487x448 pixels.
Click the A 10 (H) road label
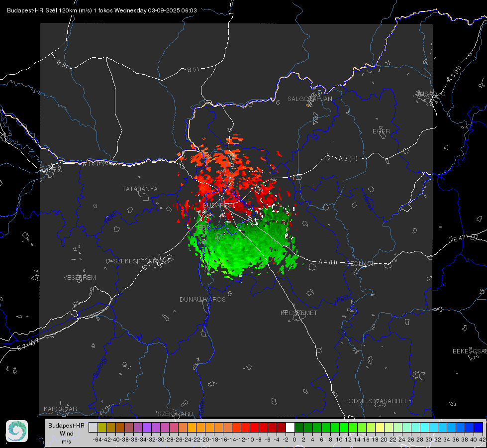click(x=94, y=164)
